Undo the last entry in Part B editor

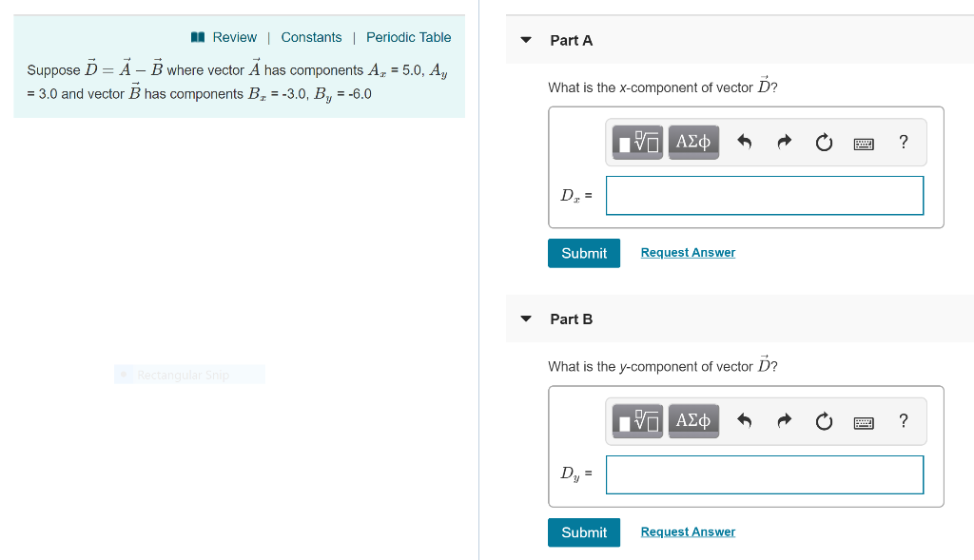(744, 420)
